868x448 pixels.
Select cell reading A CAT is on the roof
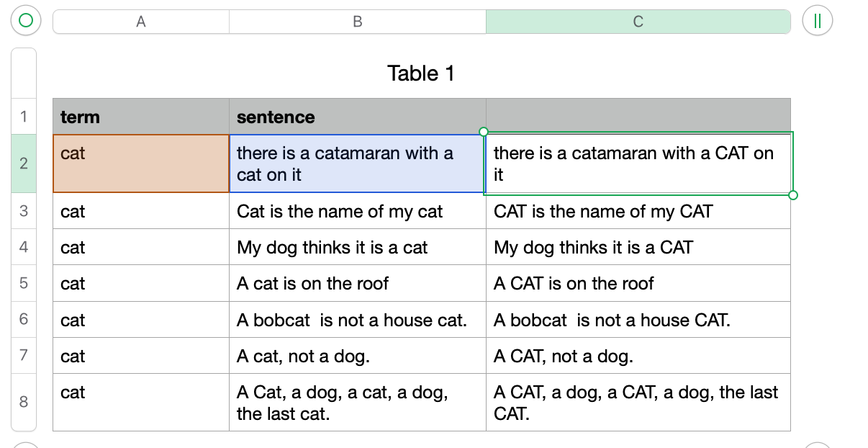[x=638, y=283]
